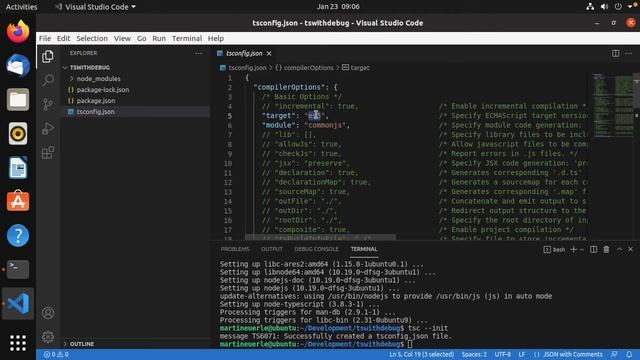Switch to the PROBLEMS panel tab
This screenshot has width=640, height=360.
(235, 249)
